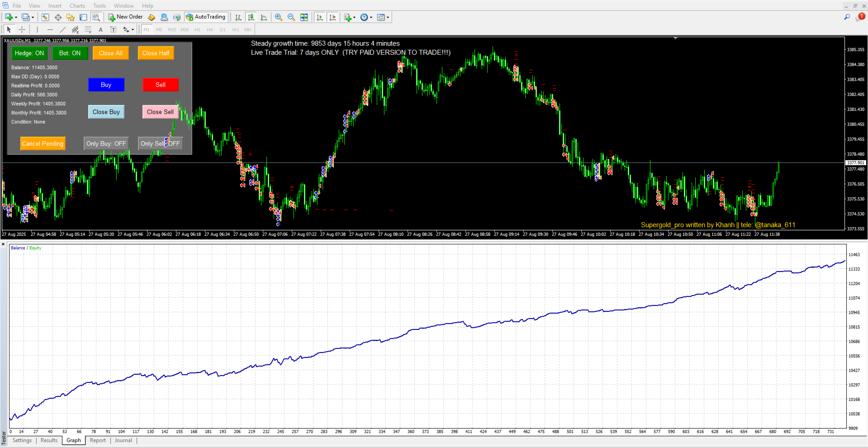Image resolution: width=868 pixels, height=448 pixels.
Task: Toggle the Terminal panel icon
Action: pyautogui.click(x=83, y=17)
